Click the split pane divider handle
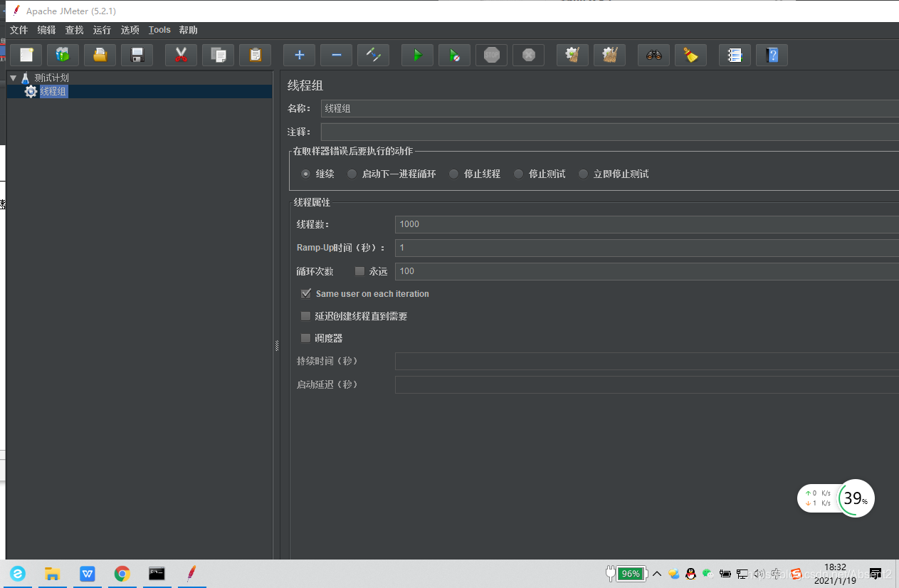This screenshot has height=588, width=899. point(277,345)
